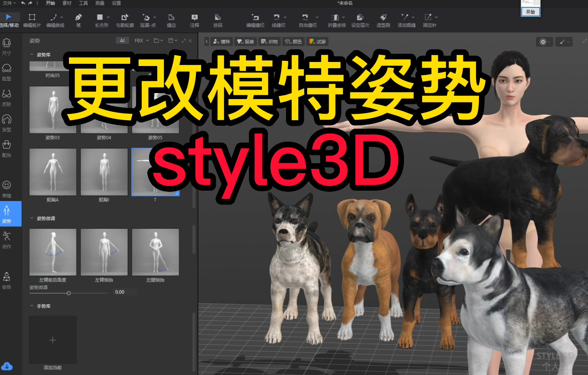This screenshot has width=588, height=375.
Task: Open the FBX format dropdown
Action: coord(142,40)
